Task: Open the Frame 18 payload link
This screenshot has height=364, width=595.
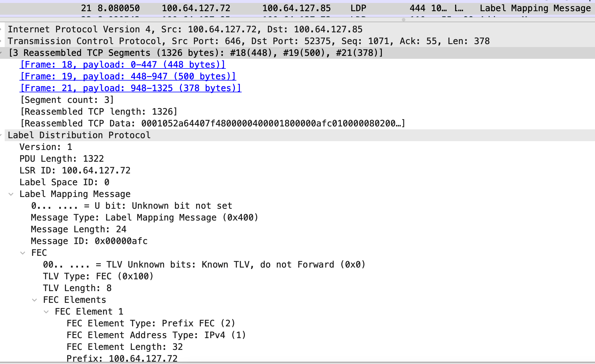Action: click(x=123, y=65)
